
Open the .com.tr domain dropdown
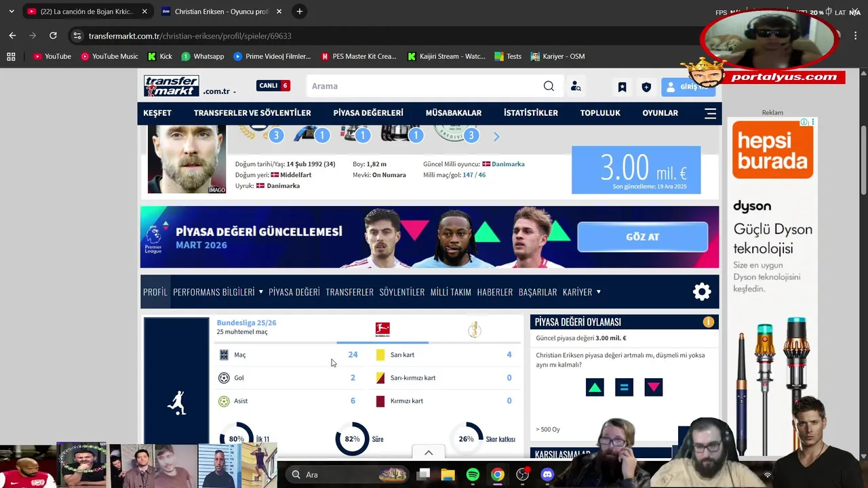[219, 91]
